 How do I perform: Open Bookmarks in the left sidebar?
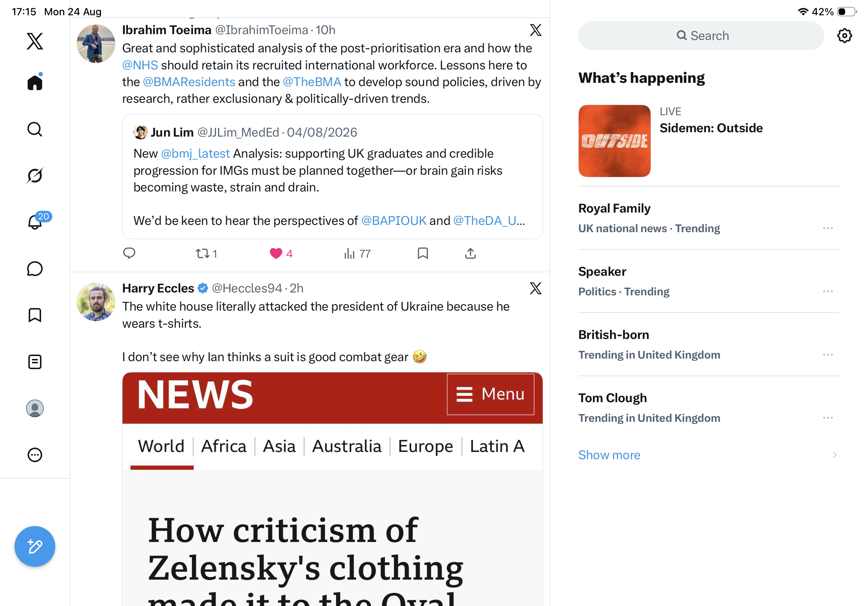[35, 315]
